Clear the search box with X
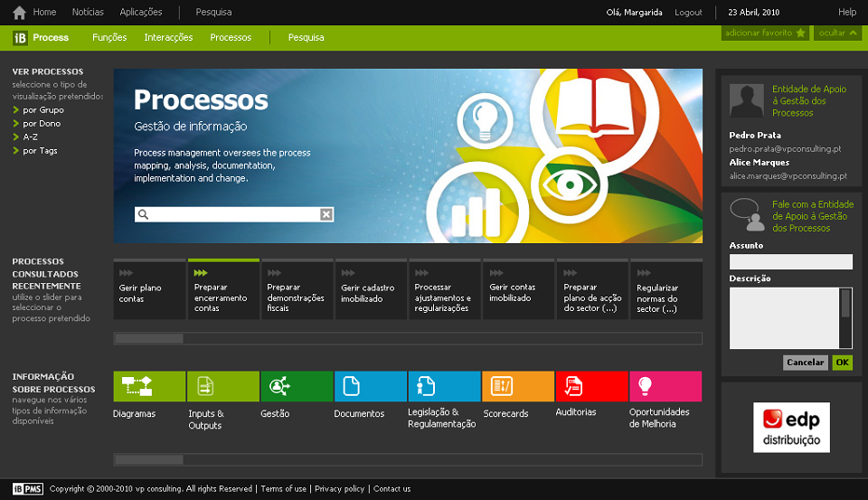 click(326, 214)
